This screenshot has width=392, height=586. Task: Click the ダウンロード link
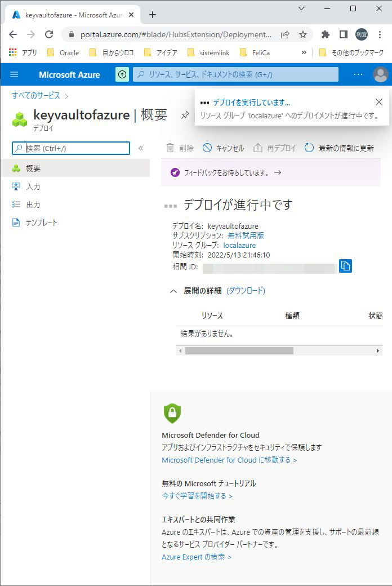click(246, 291)
